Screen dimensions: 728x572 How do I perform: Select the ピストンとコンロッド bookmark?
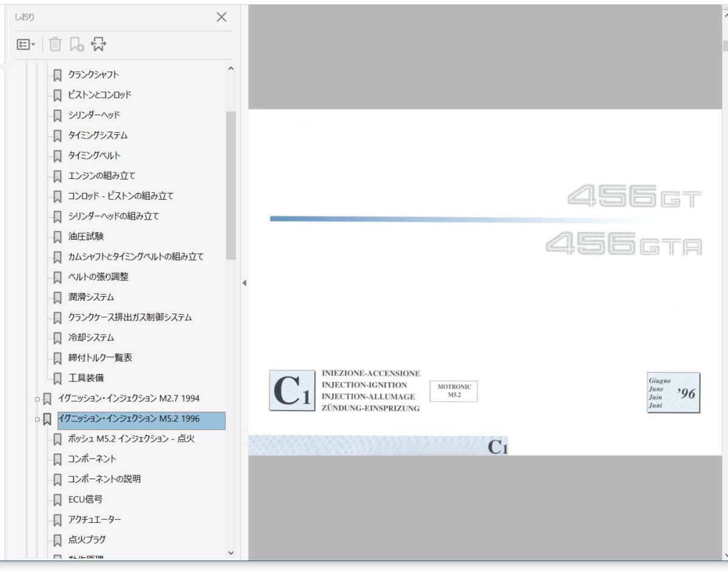pyautogui.click(x=100, y=95)
